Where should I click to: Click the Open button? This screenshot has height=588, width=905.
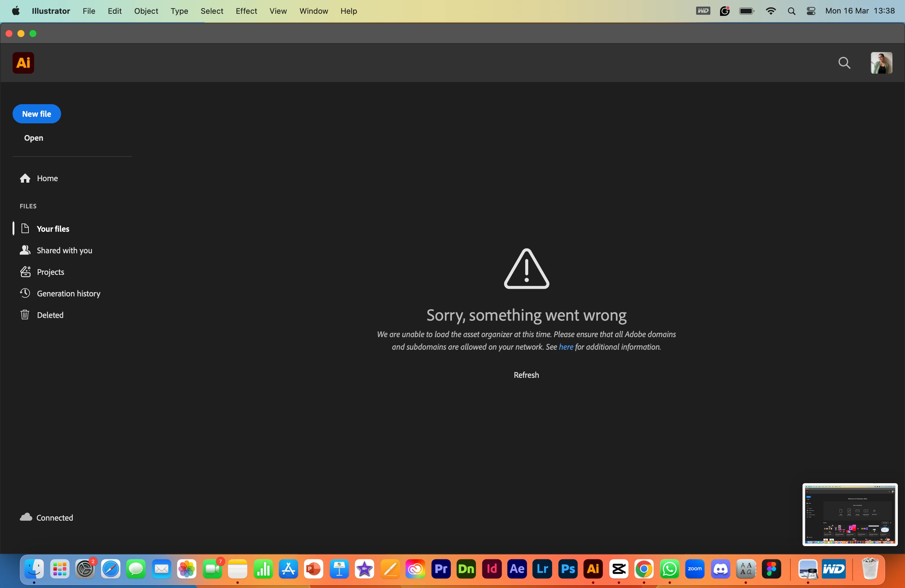pyautogui.click(x=34, y=138)
